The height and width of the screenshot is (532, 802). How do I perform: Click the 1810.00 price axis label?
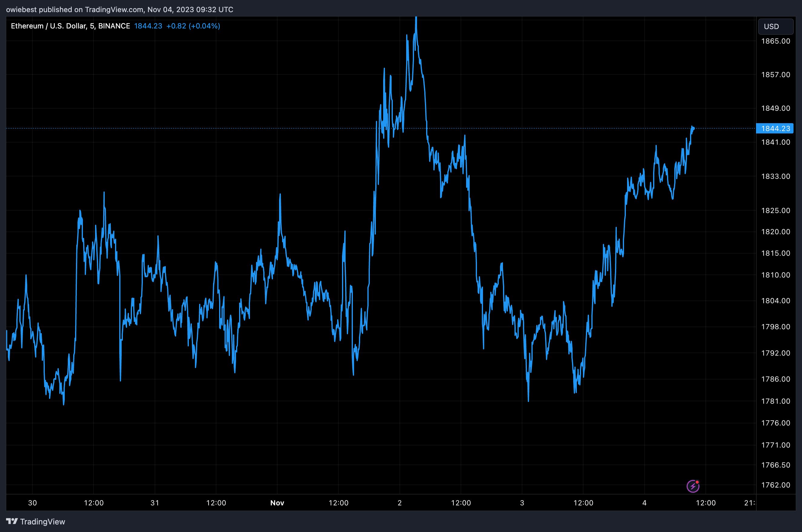[x=776, y=275]
